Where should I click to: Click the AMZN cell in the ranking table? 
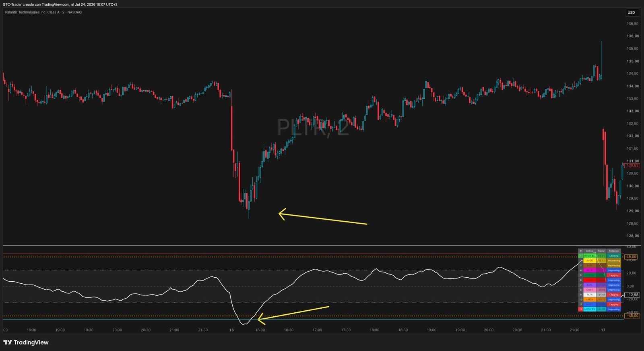point(590,299)
